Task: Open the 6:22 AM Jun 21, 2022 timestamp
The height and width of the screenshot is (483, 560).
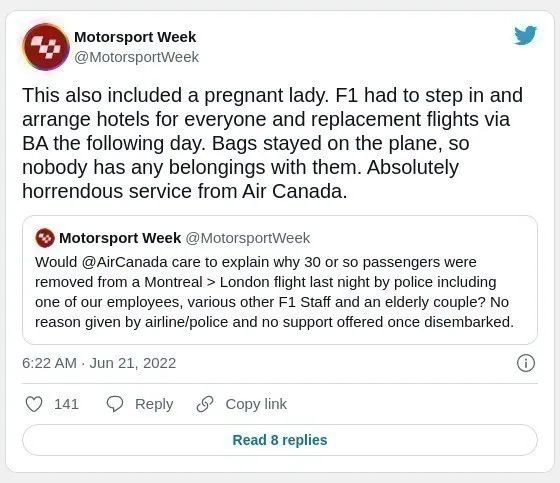Action: 99,363
